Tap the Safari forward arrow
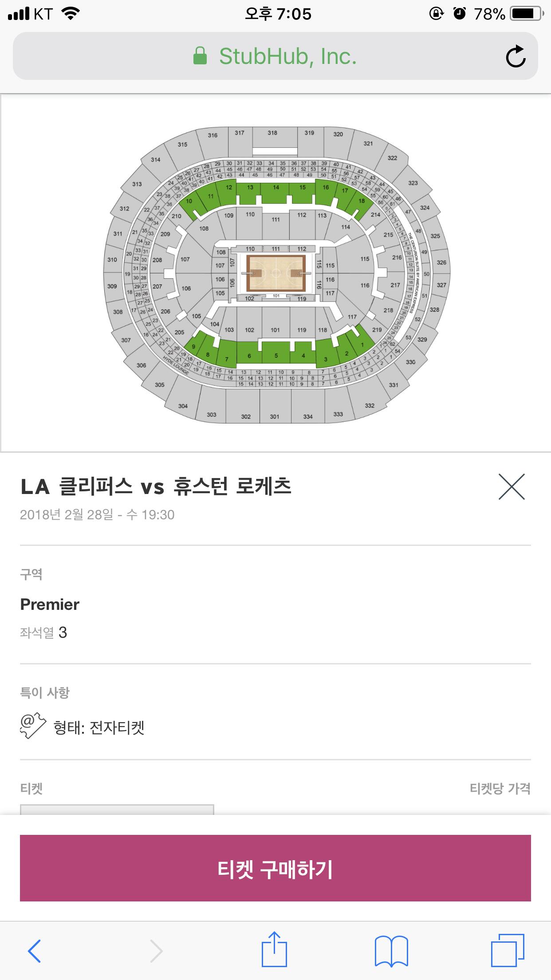The image size is (551, 980). click(156, 951)
